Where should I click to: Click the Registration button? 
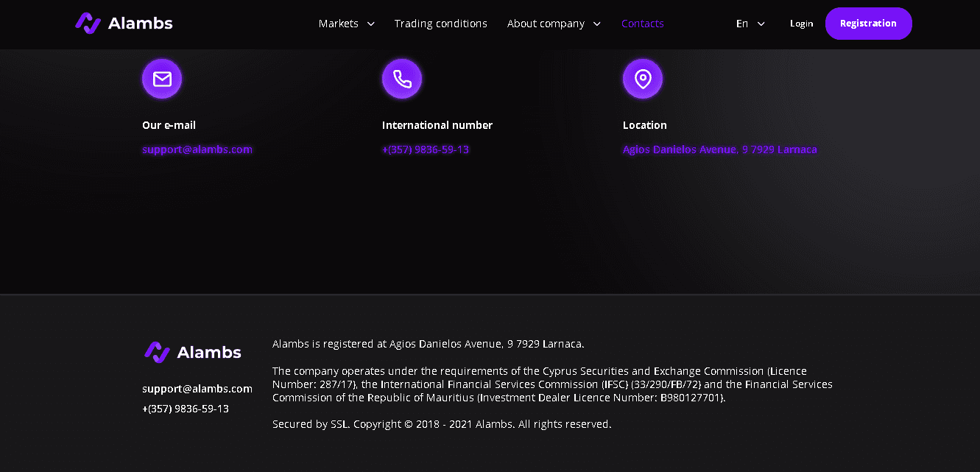[x=868, y=23]
